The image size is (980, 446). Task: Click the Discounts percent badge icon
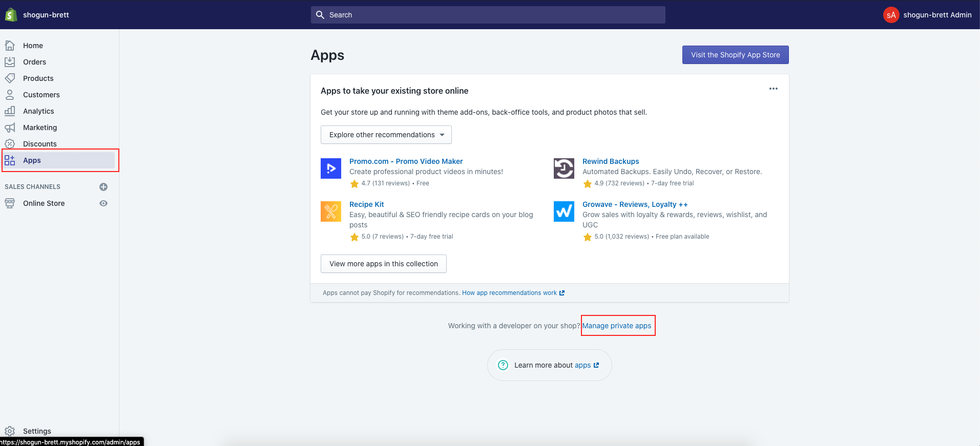[x=10, y=144]
